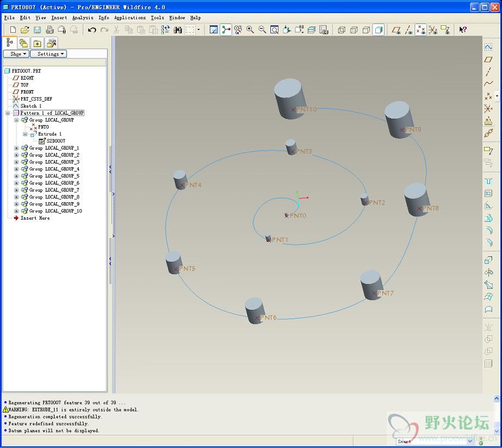This screenshot has height=448, width=502.
Task: Open the selection filter Smart dropdown
Action: click(470, 441)
